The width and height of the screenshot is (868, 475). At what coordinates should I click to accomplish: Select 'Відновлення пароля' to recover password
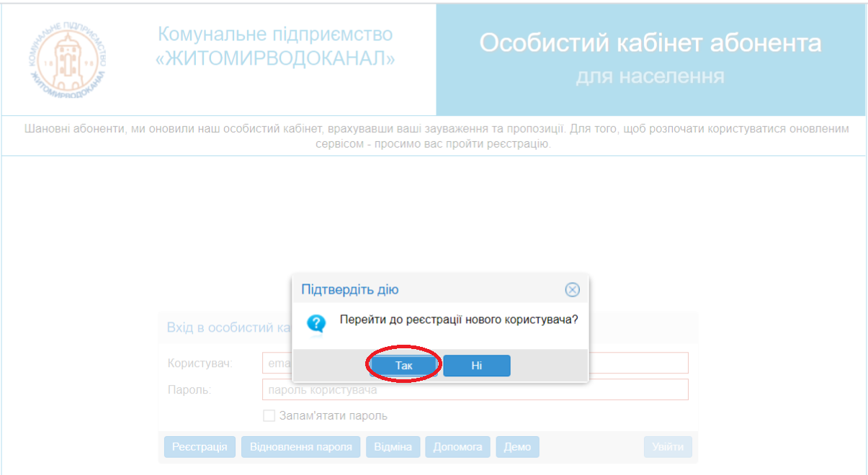[x=300, y=447]
